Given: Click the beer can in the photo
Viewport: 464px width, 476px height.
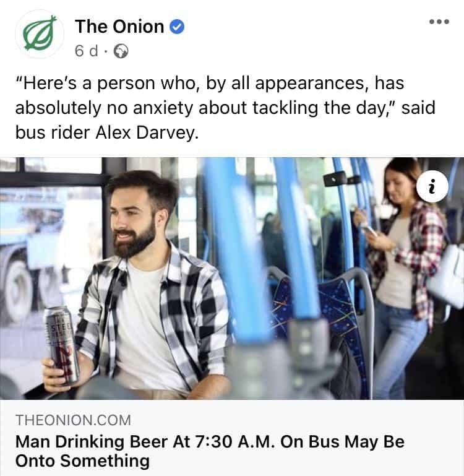Looking at the screenshot, I should click(x=62, y=344).
